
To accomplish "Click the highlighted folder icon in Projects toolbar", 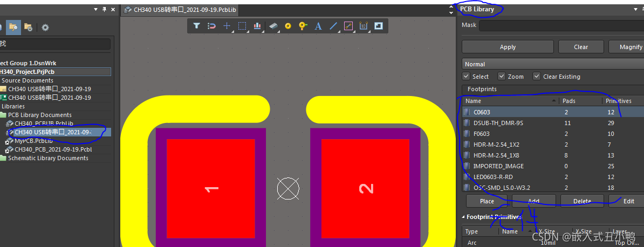I will [13, 27].
